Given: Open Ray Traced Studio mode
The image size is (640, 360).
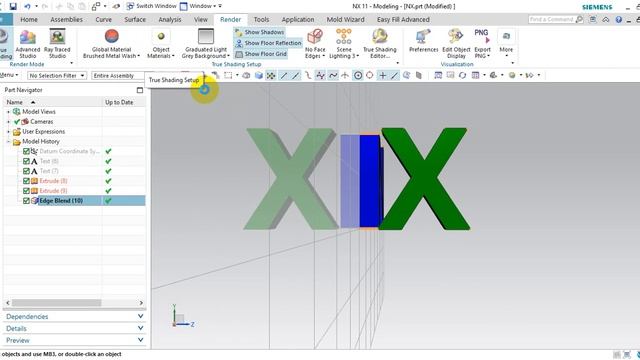Looking at the screenshot, I should [57, 44].
